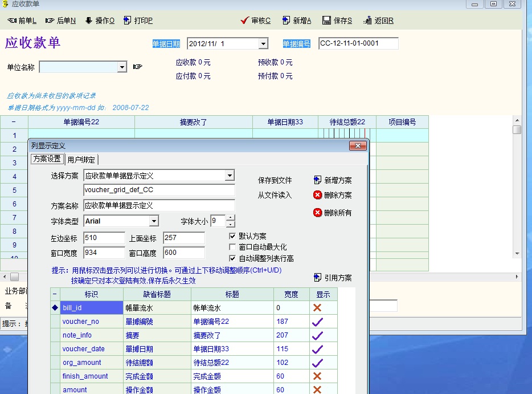532x394 pixels.
Task: Click the hand pointer icon beside 单位名称
Action: (x=137, y=67)
